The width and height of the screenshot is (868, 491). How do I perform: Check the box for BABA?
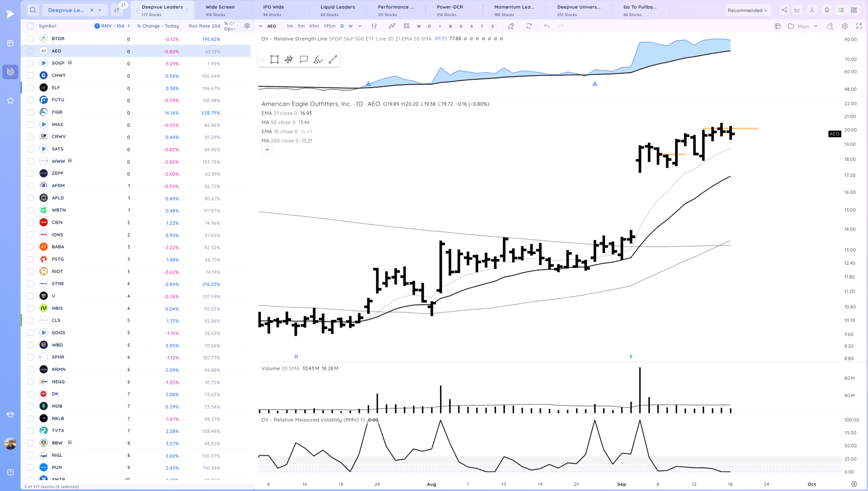(x=31, y=247)
